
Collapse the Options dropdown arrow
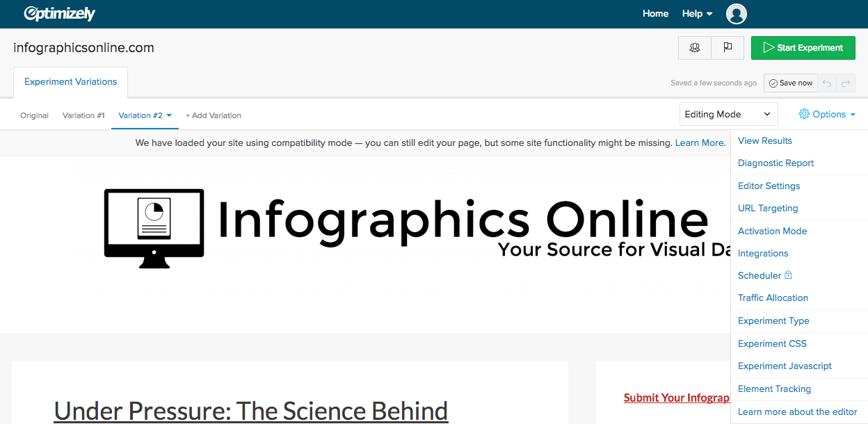coord(853,115)
